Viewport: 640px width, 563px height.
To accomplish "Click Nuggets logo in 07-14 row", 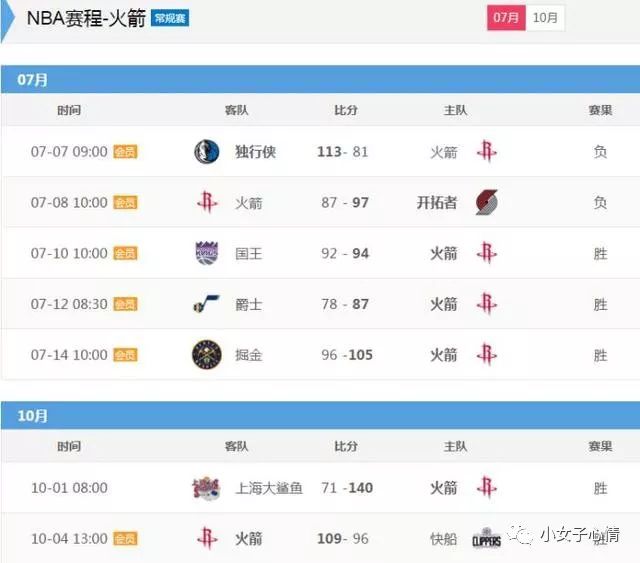I will point(207,354).
